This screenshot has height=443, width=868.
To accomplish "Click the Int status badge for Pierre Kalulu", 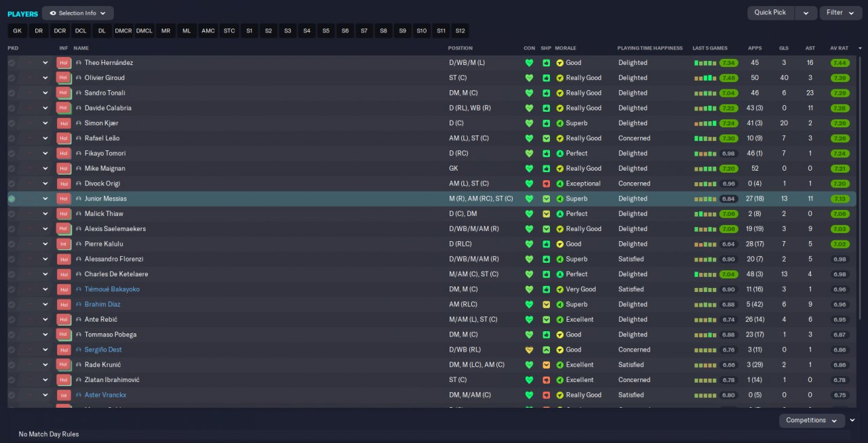I will point(64,244).
